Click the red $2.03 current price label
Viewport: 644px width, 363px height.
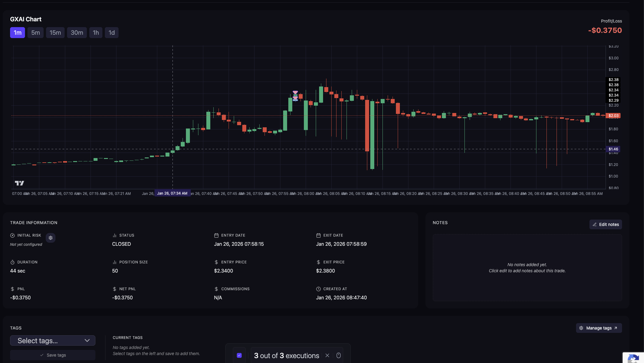tap(613, 116)
